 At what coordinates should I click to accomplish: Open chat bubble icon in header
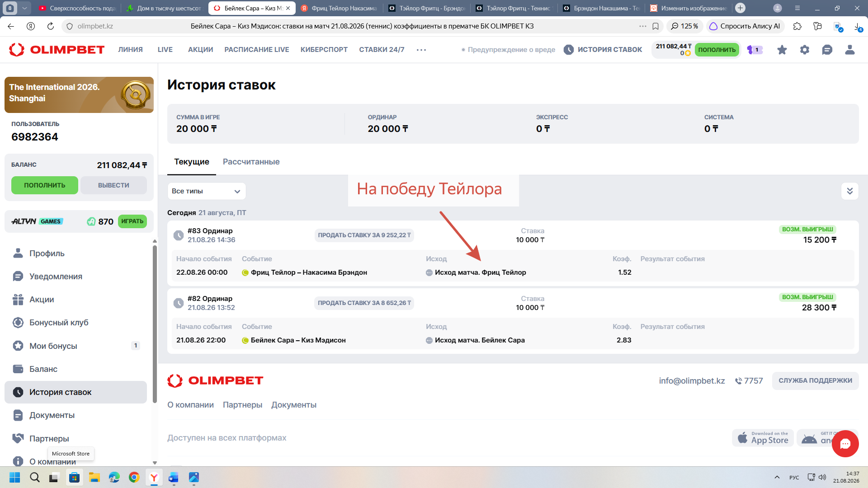click(827, 50)
